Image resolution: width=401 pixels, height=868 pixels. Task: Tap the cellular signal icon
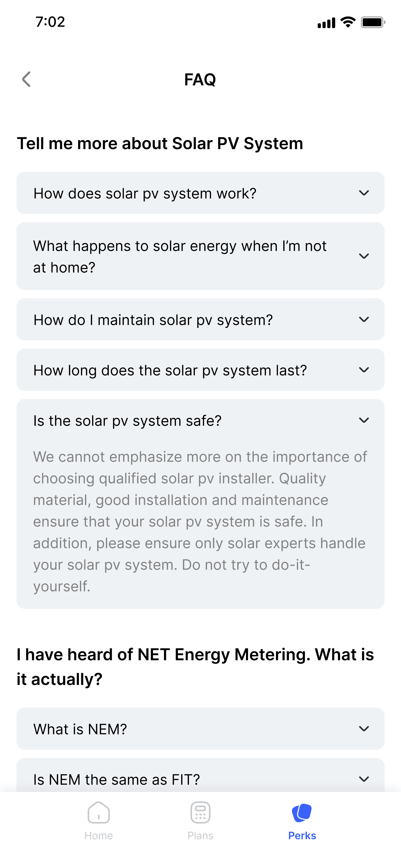click(x=326, y=23)
